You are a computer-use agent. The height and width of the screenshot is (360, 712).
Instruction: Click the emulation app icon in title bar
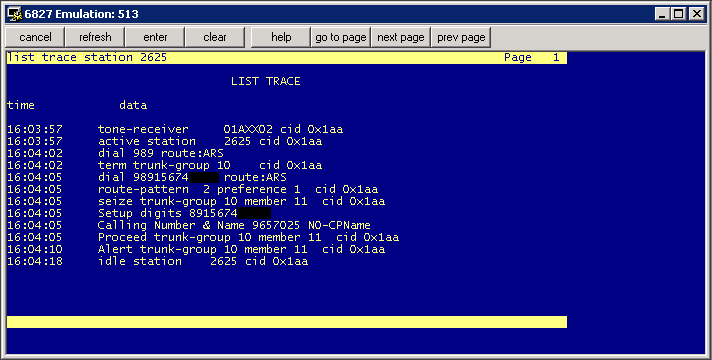[x=15, y=14]
